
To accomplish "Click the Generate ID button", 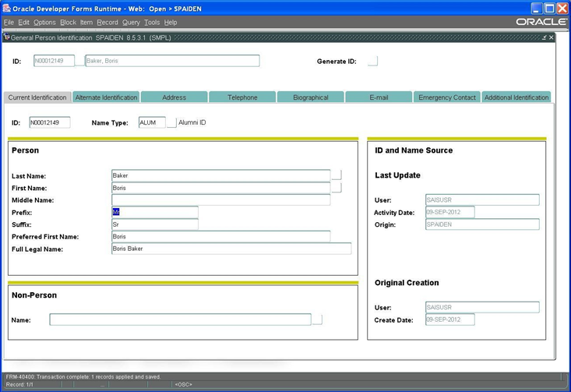I will (x=372, y=61).
